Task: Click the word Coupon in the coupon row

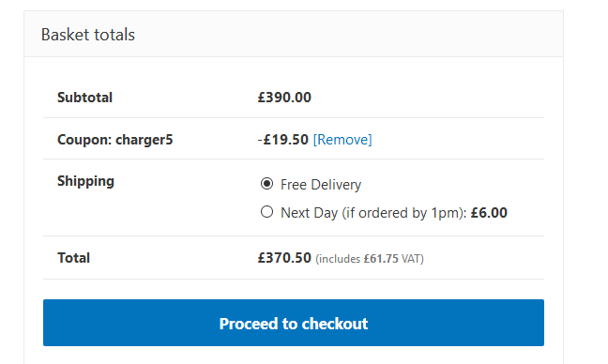Action: pos(84,140)
